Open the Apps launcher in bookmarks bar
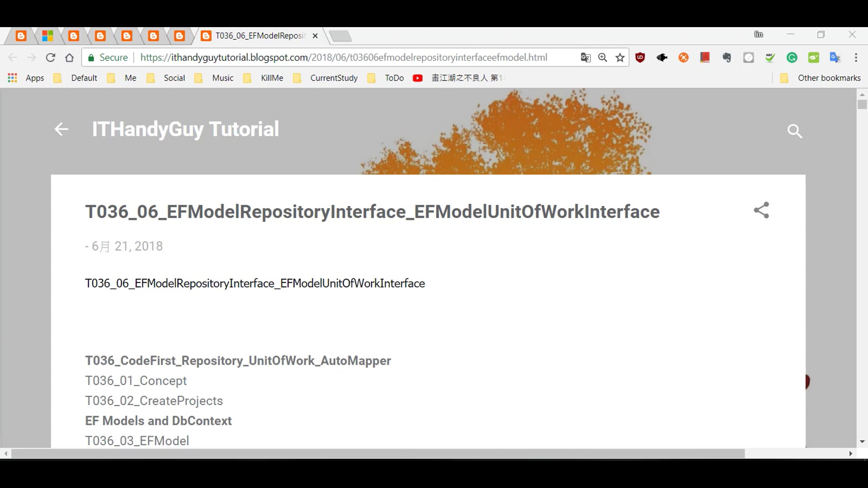868x488 pixels. (x=12, y=78)
